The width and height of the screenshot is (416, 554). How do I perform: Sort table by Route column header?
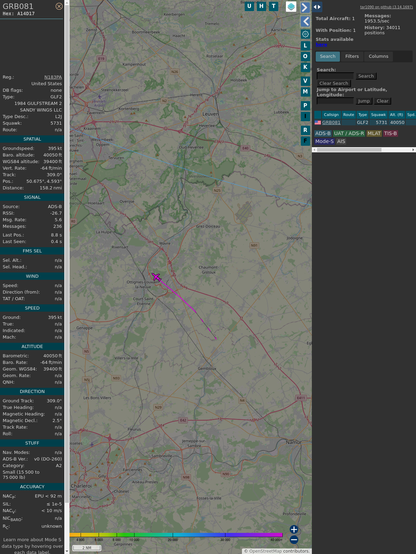pos(348,115)
